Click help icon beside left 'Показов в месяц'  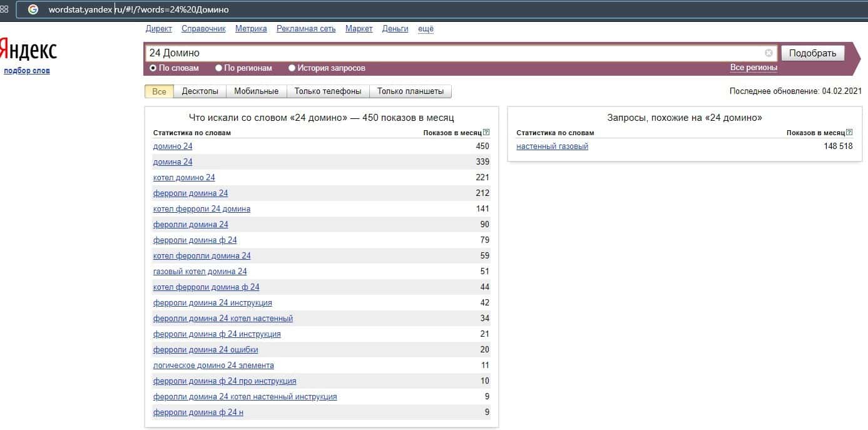[x=486, y=133]
